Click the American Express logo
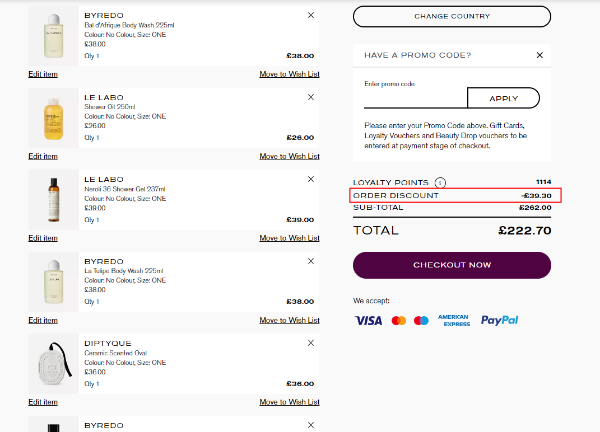600x432 pixels. coord(453,321)
